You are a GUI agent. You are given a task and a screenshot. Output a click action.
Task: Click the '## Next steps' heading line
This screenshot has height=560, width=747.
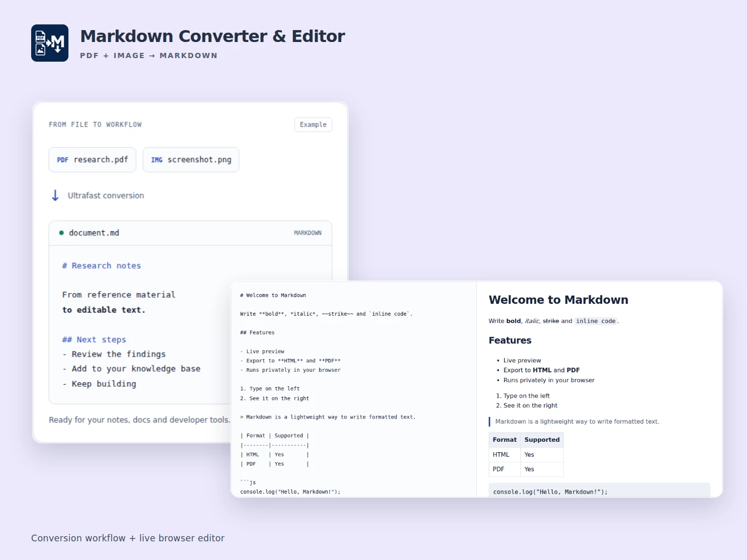94,340
